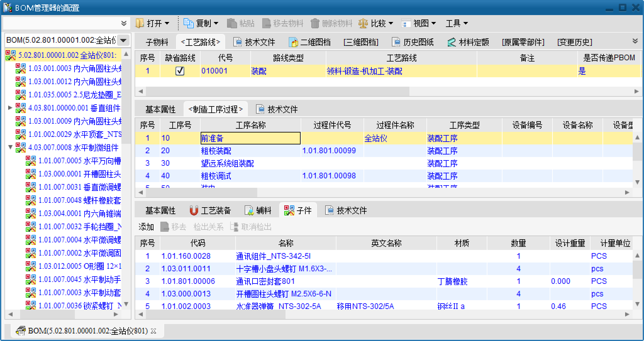Open the 二维图档 tab icon
This screenshot has width=644, height=341.
[x=293, y=42]
